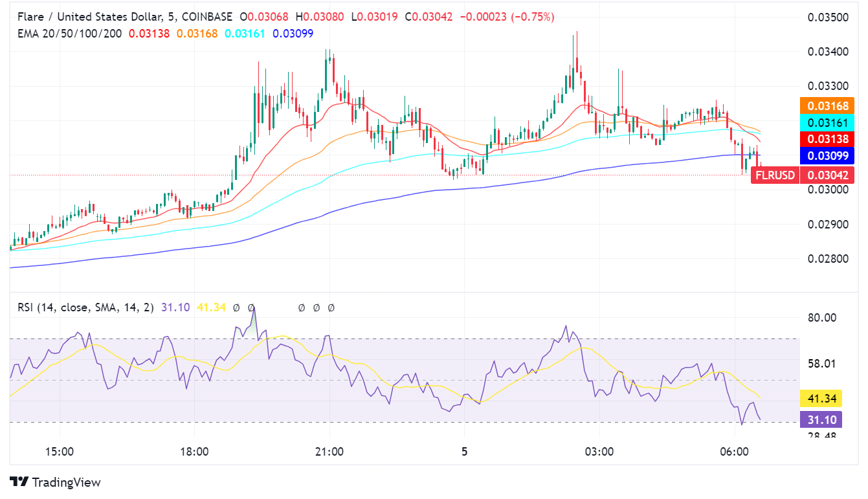Screen dimensions: 868x499
Task: Click the red 0.03138 price axis tag
Action: 828,139
